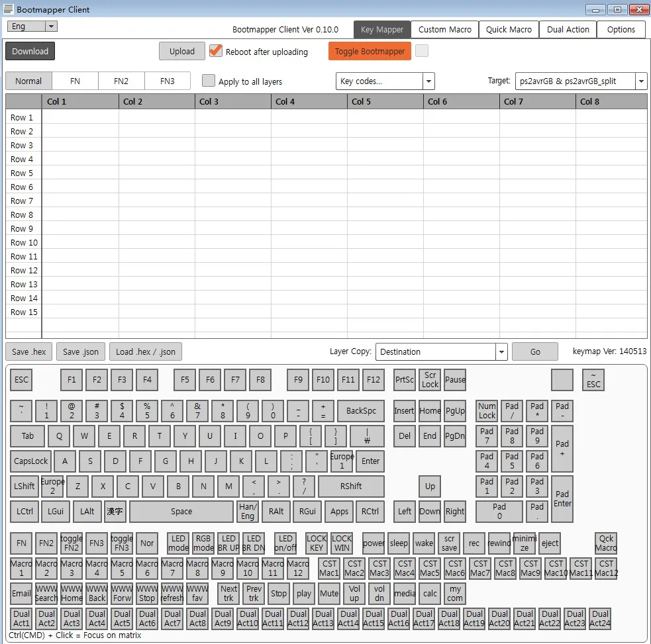Switch to the Key Mapper tab
651x644 pixels.
[x=382, y=30]
